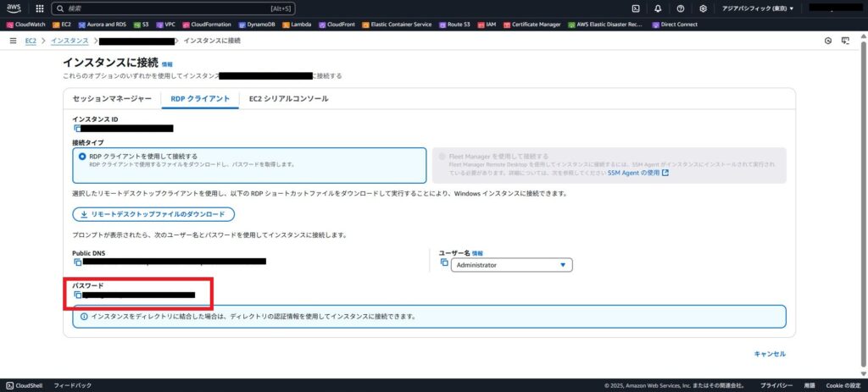The image size is (868, 392).
Task: Switch to the セッションマネージャー tab
Action: [x=112, y=99]
